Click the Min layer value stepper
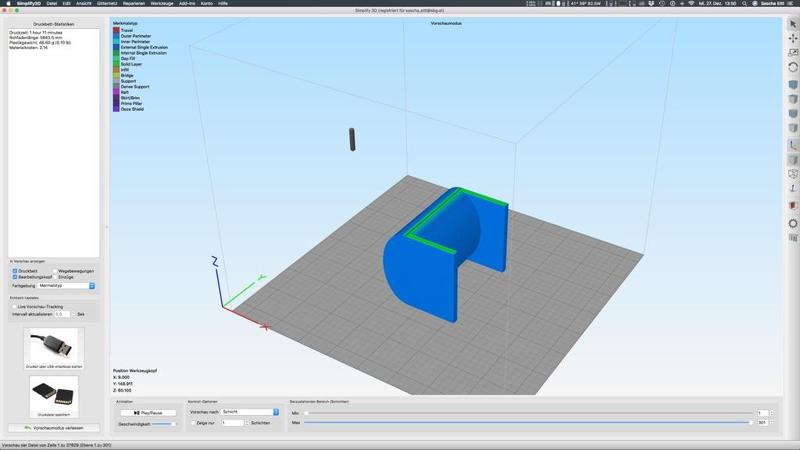This screenshot has width=800, height=450. pyautogui.click(x=771, y=413)
